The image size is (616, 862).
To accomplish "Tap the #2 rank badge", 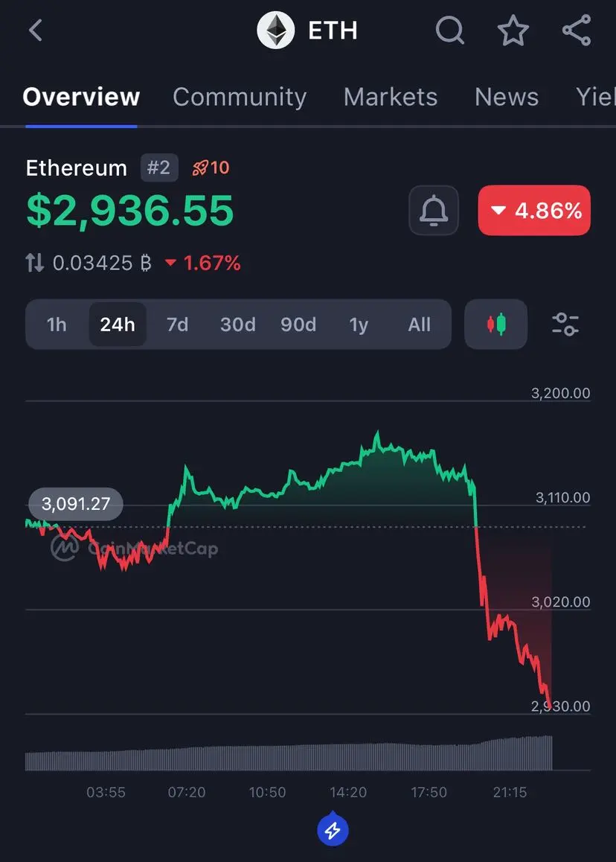I will click(158, 167).
